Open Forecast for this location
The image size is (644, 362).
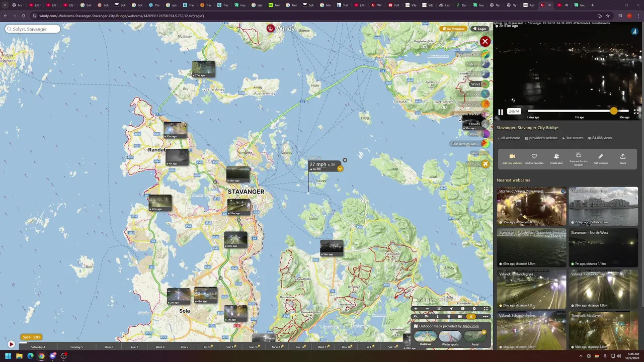579,159
